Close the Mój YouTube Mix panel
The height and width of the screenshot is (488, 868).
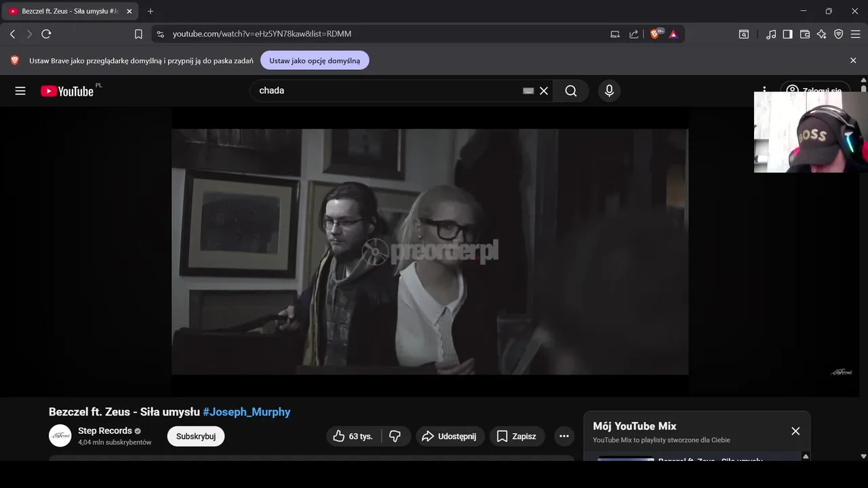[x=795, y=431]
